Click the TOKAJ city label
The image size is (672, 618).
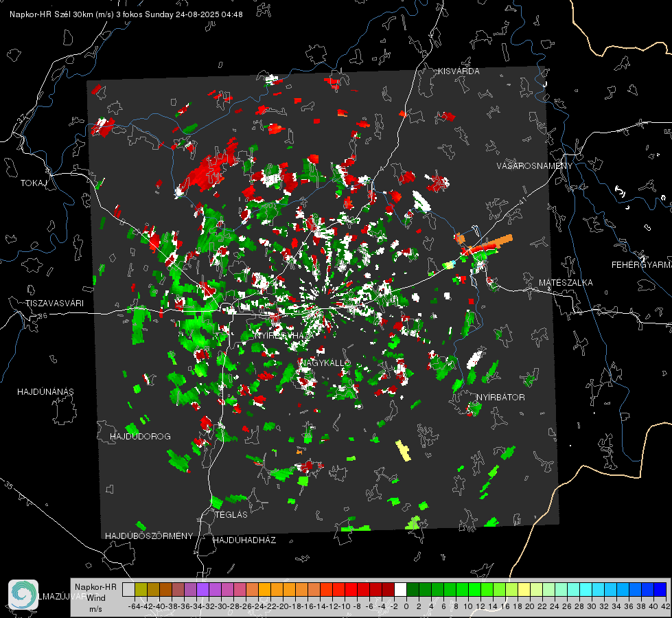[34, 183]
